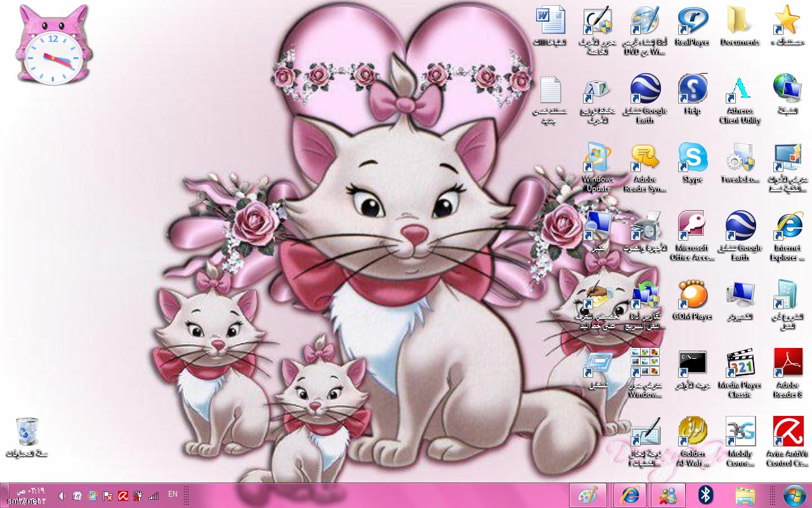Open Bluetooth taskbar icon
The height and width of the screenshot is (508, 812).
705,495
